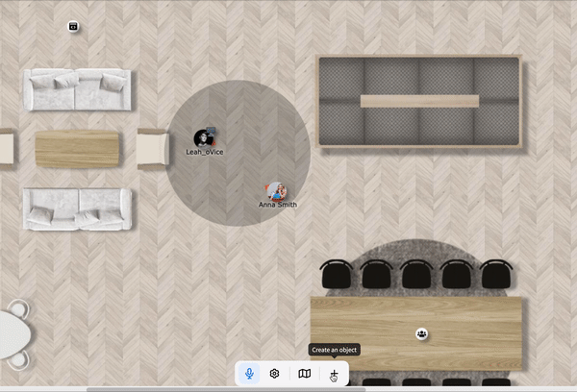Click the screen share badge on Leah_oVice's avatar
The image size is (577, 392).
tap(211, 130)
